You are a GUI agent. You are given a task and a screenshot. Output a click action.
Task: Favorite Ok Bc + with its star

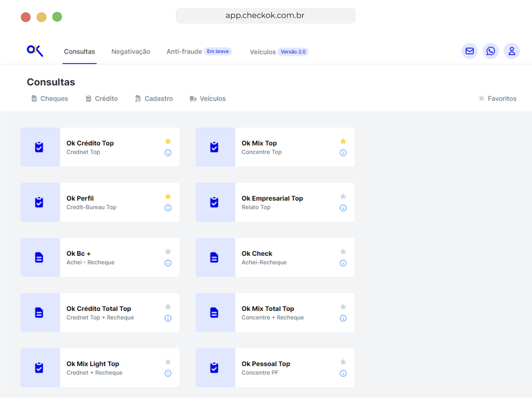click(168, 251)
